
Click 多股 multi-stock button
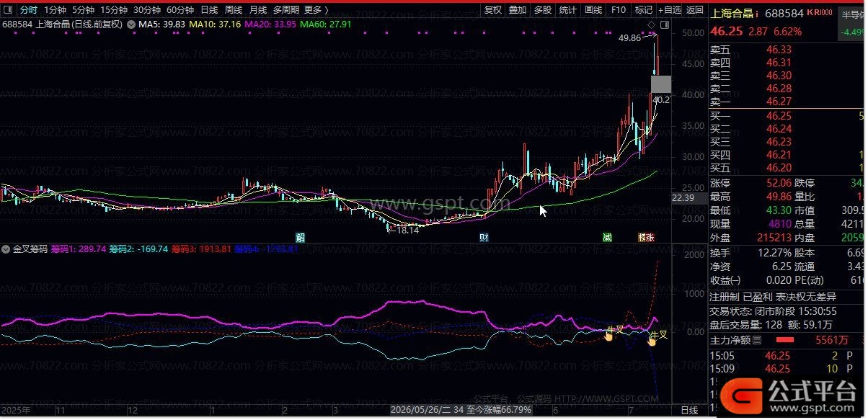tap(543, 10)
